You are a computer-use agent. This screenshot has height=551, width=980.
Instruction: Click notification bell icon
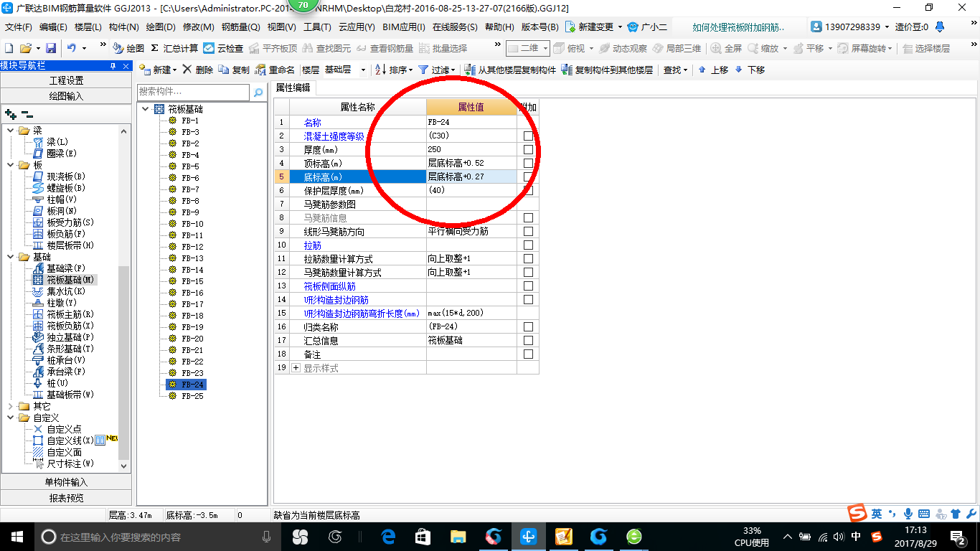[x=941, y=27]
